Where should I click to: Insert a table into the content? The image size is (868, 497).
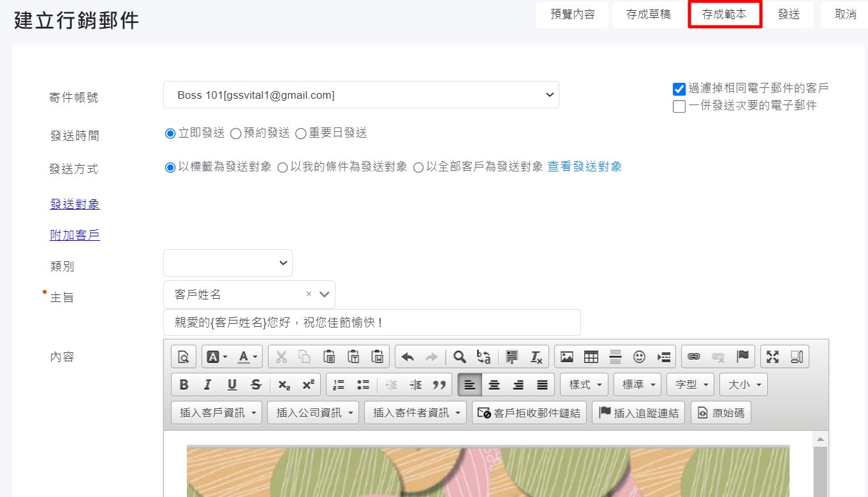pos(591,357)
